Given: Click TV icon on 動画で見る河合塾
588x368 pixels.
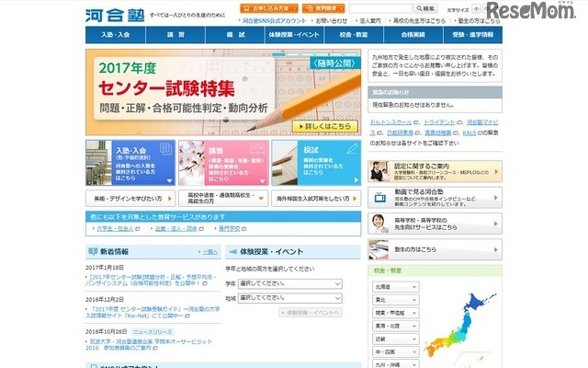Looking at the screenshot, I should 380,198.
